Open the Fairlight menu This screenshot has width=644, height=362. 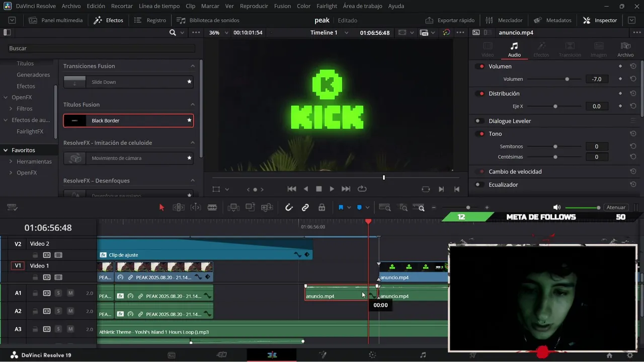point(327,6)
